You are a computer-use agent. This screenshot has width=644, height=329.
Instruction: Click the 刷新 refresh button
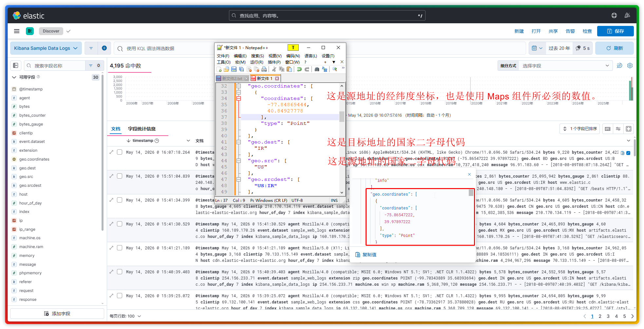click(615, 48)
